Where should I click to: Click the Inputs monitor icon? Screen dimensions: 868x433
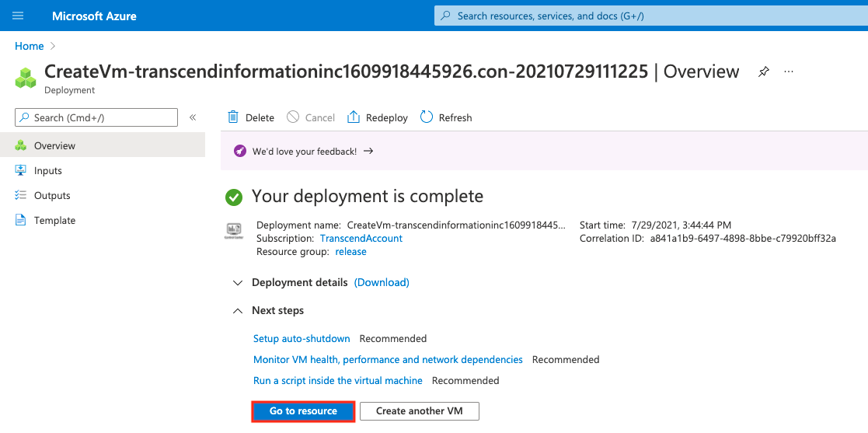tap(20, 170)
